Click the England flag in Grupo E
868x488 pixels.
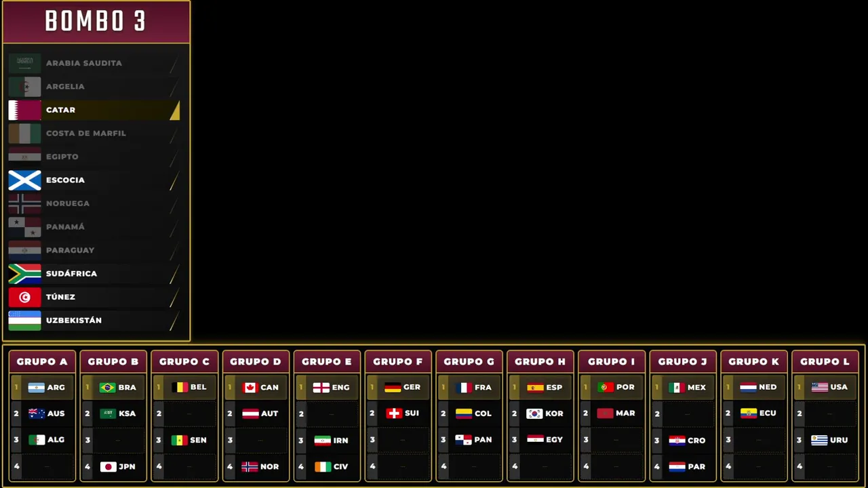tap(321, 388)
